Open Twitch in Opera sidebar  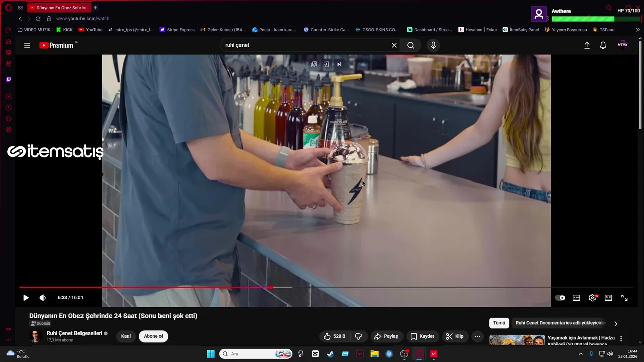[x=8, y=80]
